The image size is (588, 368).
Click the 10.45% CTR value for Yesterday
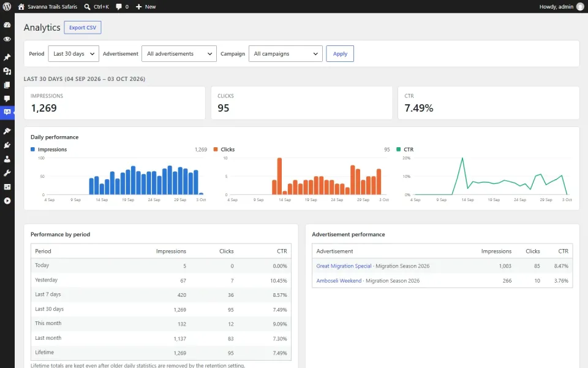278,280
